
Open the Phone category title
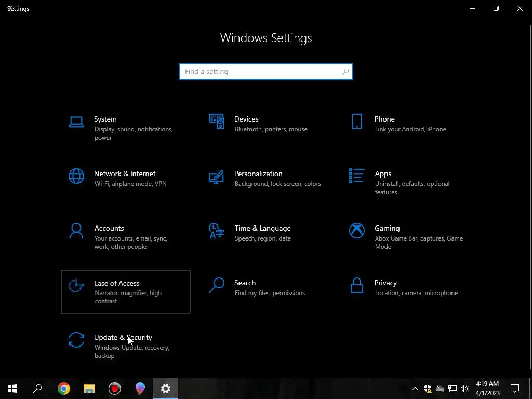[x=384, y=119]
